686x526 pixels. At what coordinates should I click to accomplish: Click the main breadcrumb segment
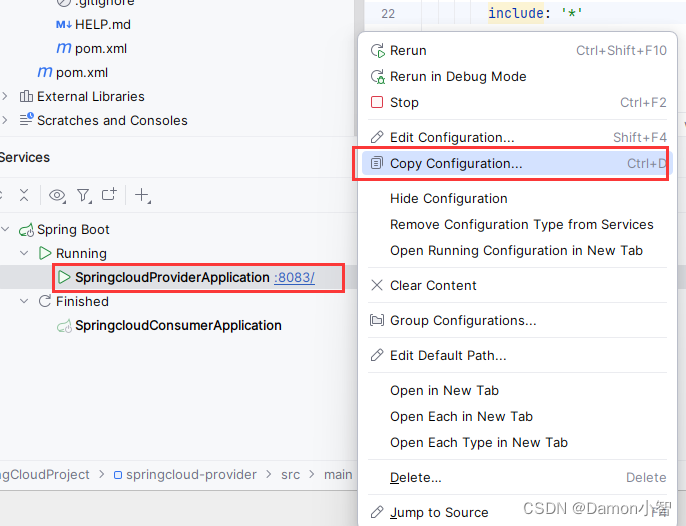338,475
